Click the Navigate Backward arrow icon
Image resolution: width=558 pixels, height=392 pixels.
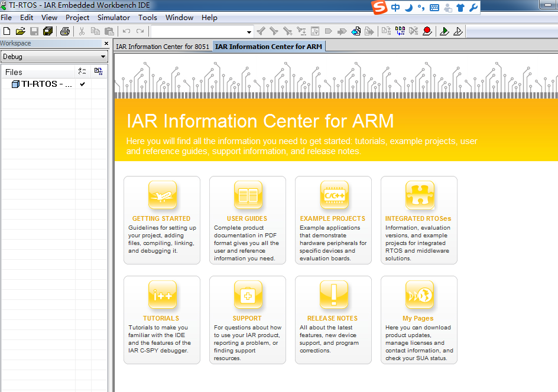point(356,31)
